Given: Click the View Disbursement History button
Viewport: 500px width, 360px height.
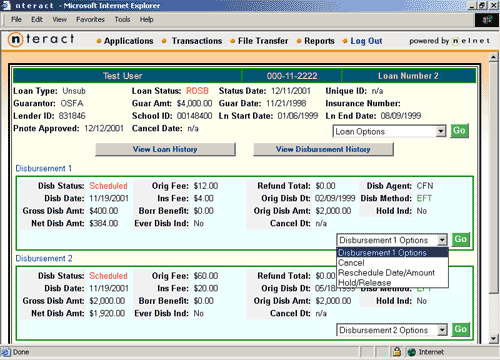Looking at the screenshot, I should 323,149.
